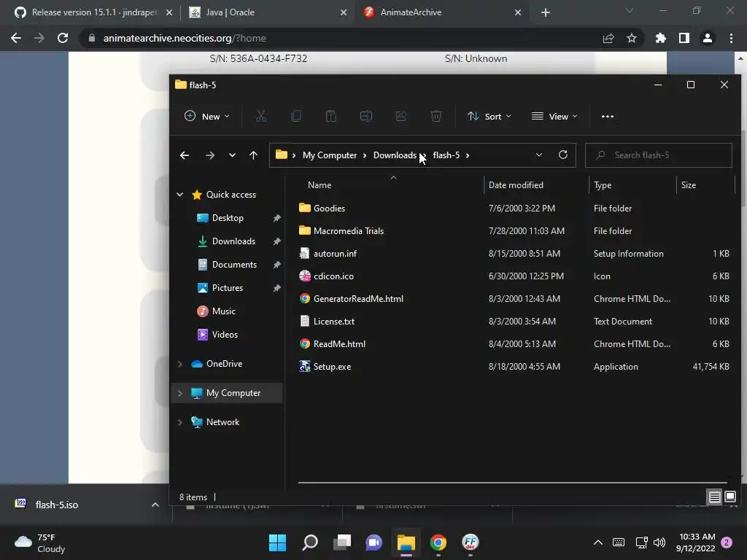
Task: Select the License.txt file
Action: coord(333,322)
